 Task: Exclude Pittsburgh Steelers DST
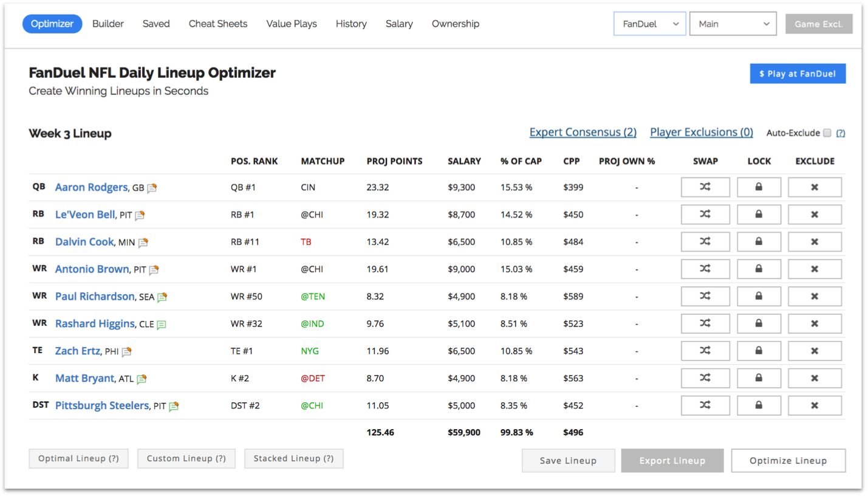click(x=815, y=405)
